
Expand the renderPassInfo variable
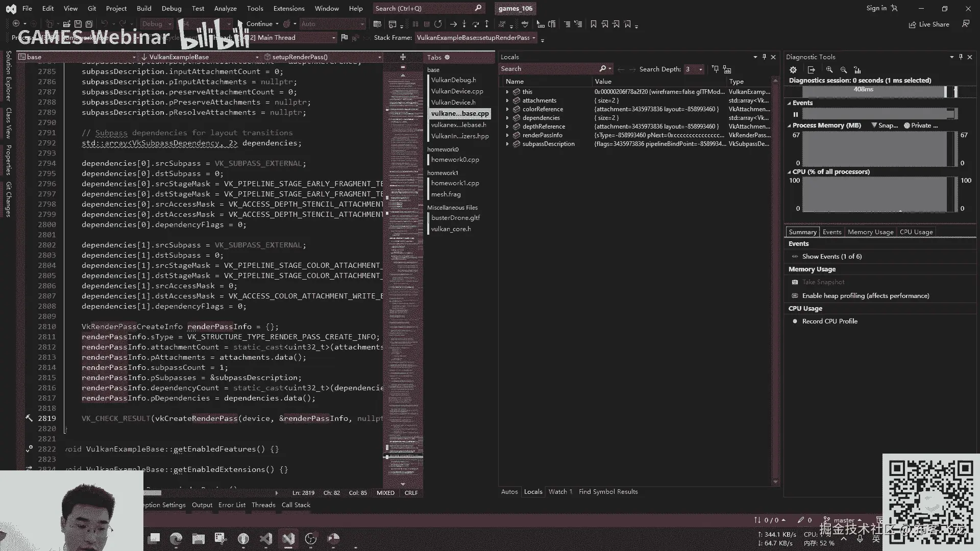pyautogui.click(x=507, y=135)
